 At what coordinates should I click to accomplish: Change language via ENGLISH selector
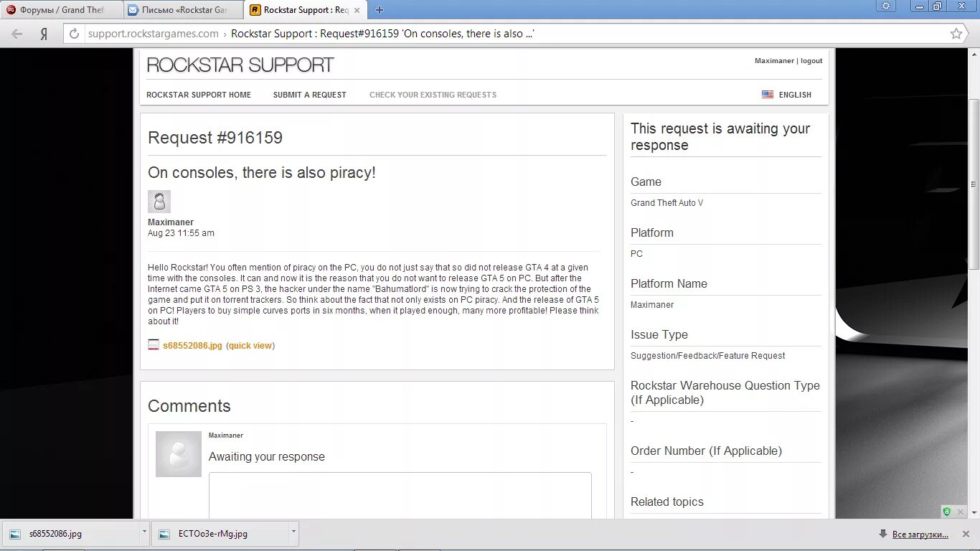(795, 95)
